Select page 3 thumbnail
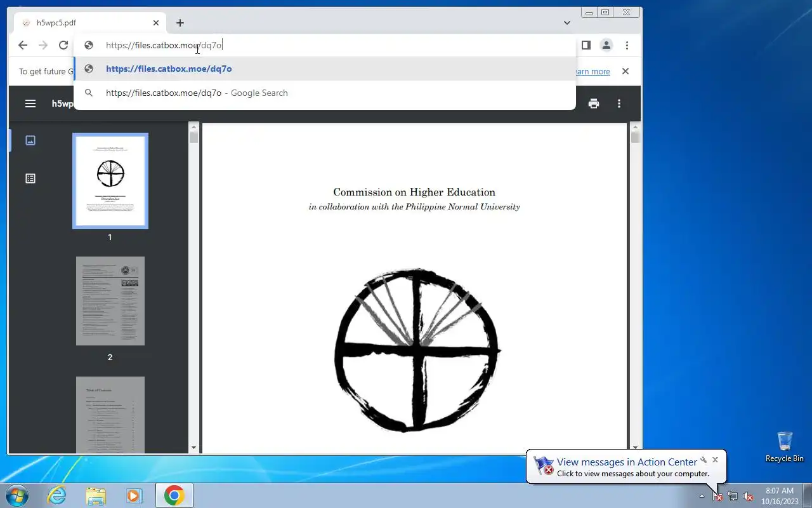Screen dimensions: 812x508 [x=110, y=415]
